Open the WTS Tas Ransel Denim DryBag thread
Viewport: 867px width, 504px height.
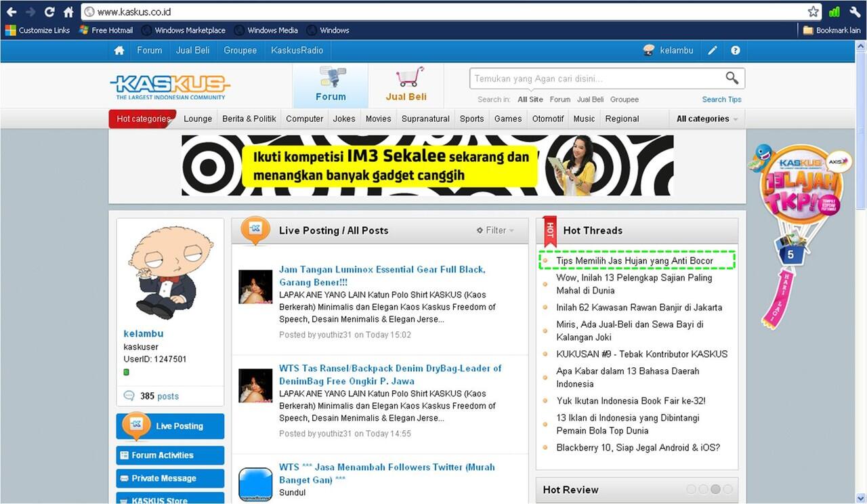[x=390, y=375]
